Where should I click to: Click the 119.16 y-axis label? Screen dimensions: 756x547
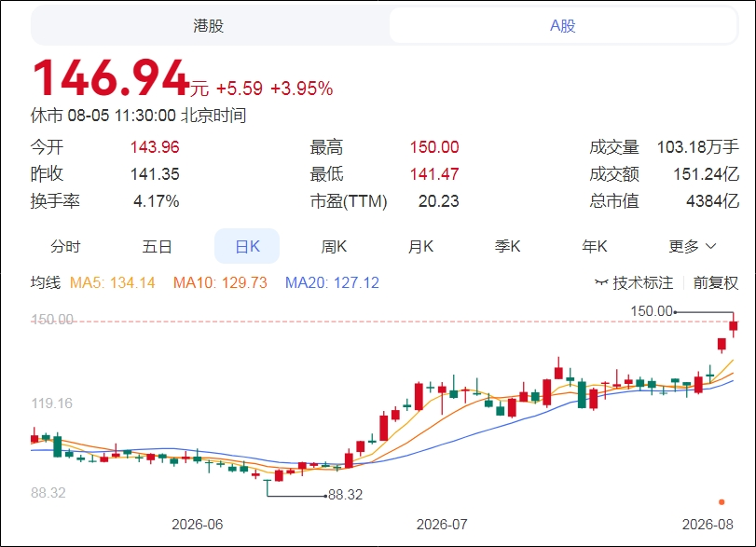51,403
